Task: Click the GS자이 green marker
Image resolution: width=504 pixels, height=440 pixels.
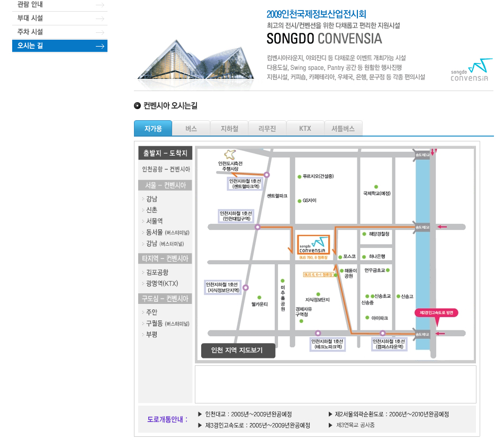Action: 300,201
